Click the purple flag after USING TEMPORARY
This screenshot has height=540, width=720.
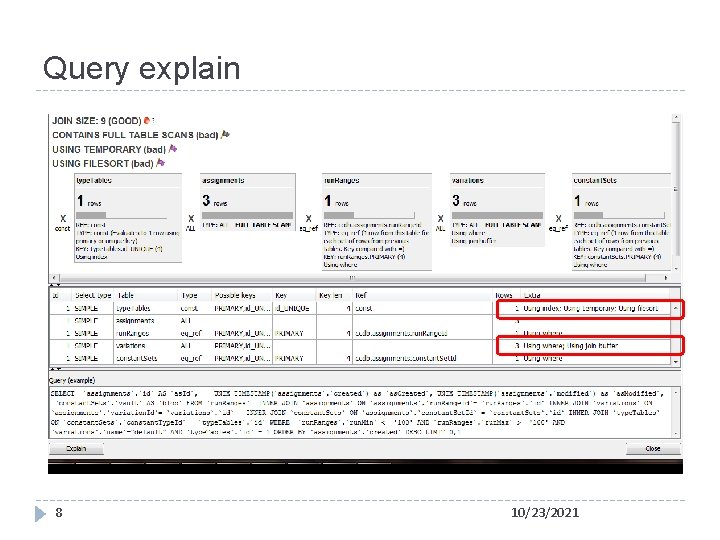173,148
